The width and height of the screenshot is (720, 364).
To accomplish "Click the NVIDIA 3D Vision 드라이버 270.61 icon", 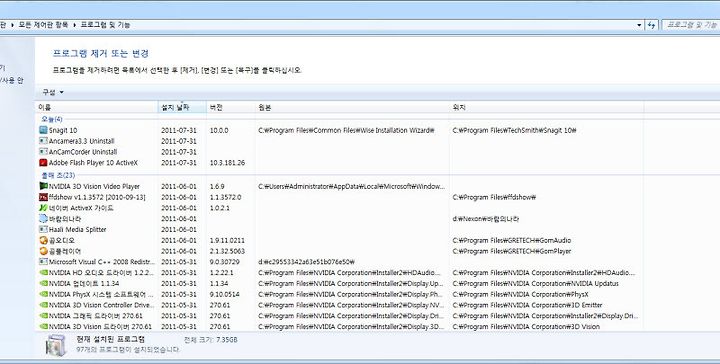I will [x=43, y=327].
